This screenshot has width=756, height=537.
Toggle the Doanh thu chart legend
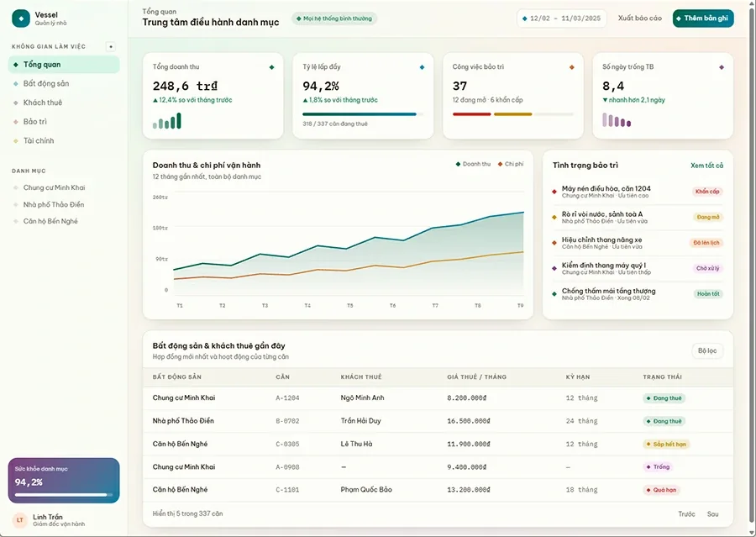pos(473,164)
